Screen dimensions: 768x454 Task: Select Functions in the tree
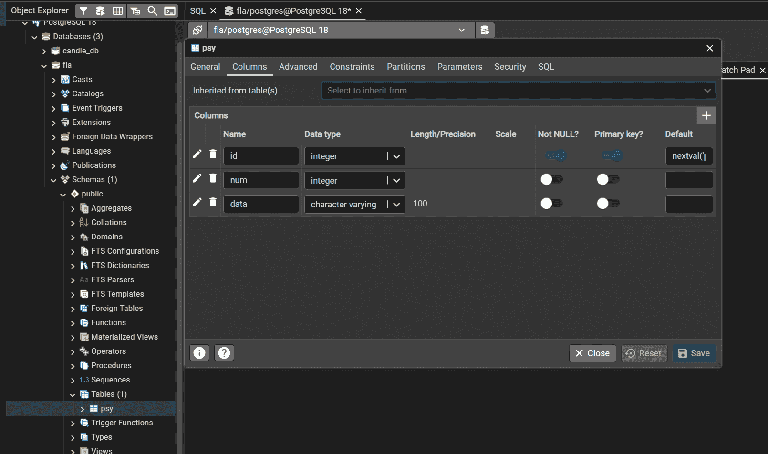pyautogui.click(x=108, y=323)
